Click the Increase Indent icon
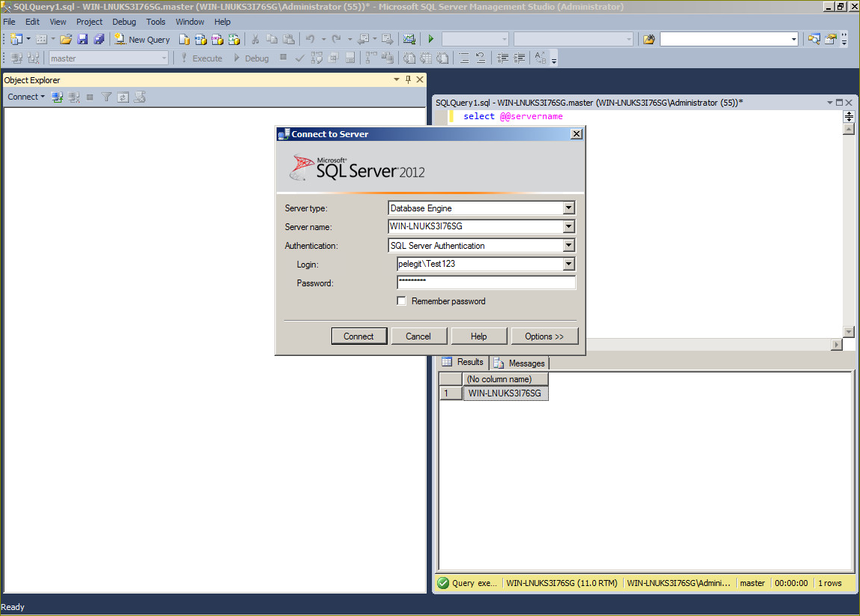 click(x=520, y=58)
